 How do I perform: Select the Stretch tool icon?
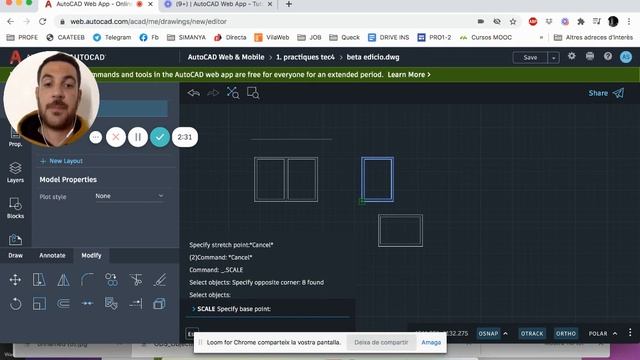(x=39, y=280)
